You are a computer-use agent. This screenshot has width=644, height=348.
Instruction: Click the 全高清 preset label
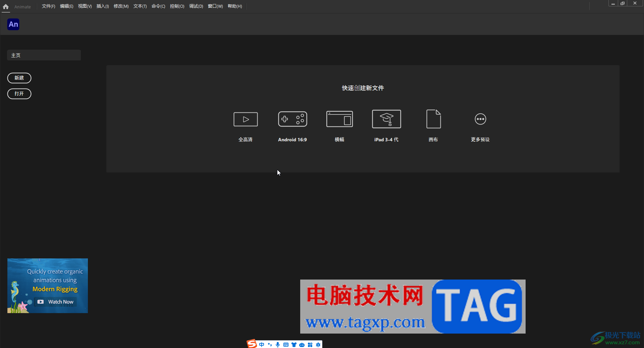[246, 140]
